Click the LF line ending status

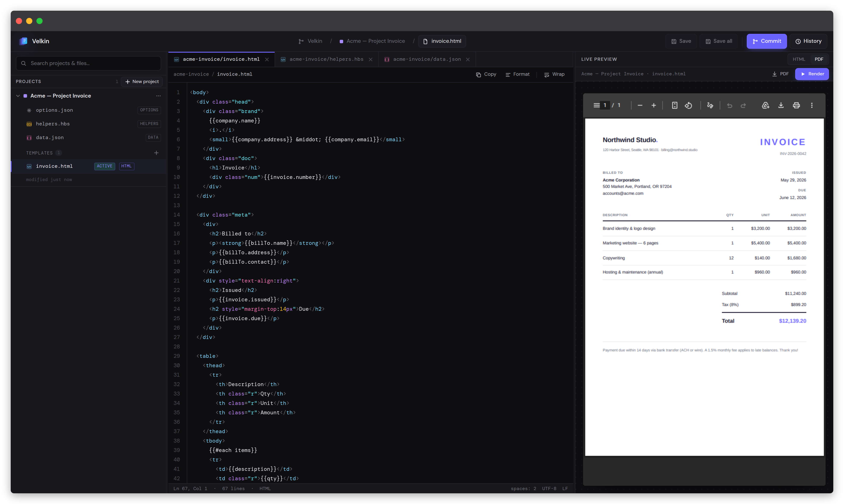[565, 488]
